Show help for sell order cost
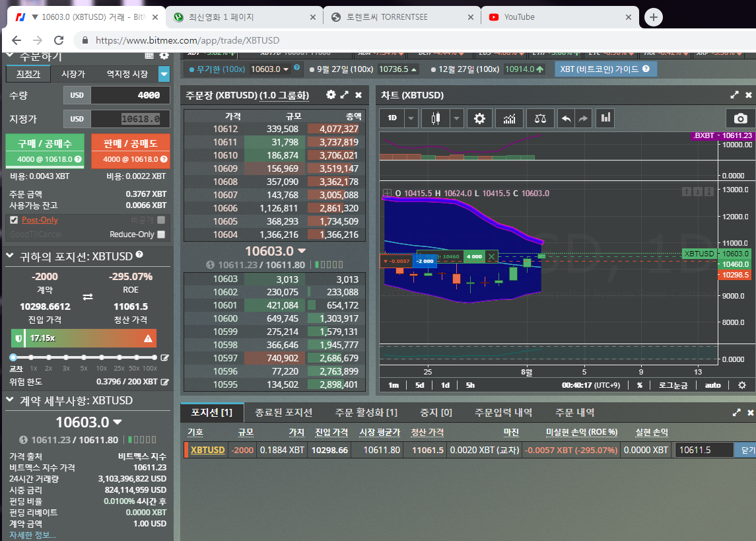This screenshot has height=541, width=756. [164, 159]
